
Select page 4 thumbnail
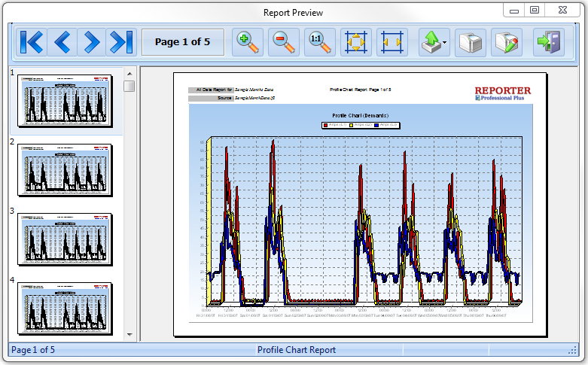pyautogui.click(x=65, y=309)
